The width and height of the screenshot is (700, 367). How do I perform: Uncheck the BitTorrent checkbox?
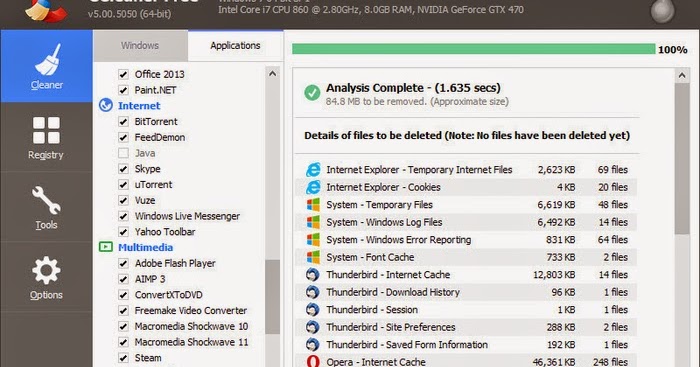(123, 121)
